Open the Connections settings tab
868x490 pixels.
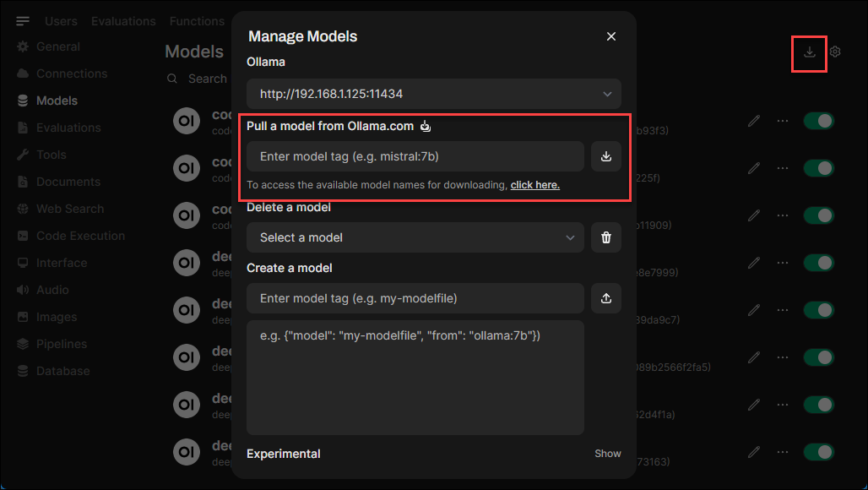(x=72, y=73)
